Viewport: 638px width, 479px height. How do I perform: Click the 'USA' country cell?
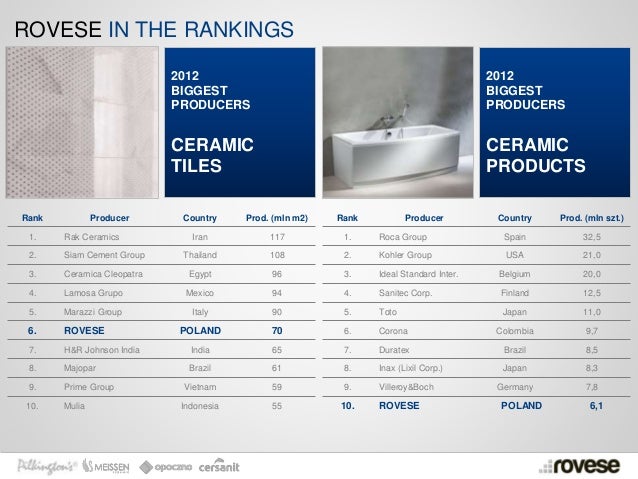515,255
